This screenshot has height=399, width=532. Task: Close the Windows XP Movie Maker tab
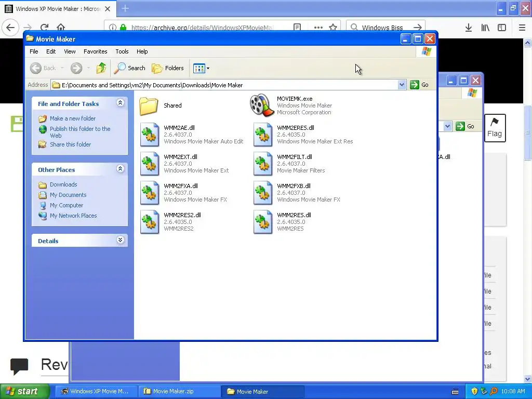[x=108, y=9]
